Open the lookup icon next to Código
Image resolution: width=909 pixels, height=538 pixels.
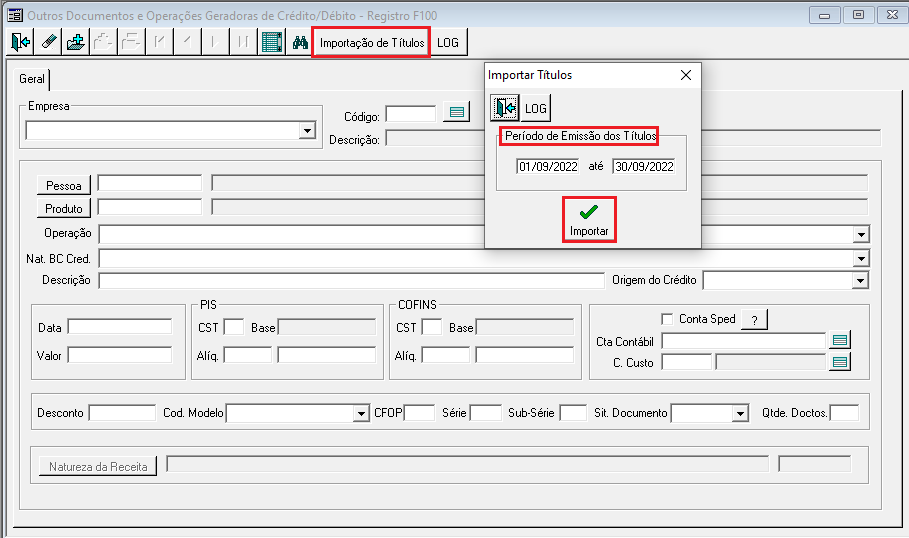click(457, 112)
